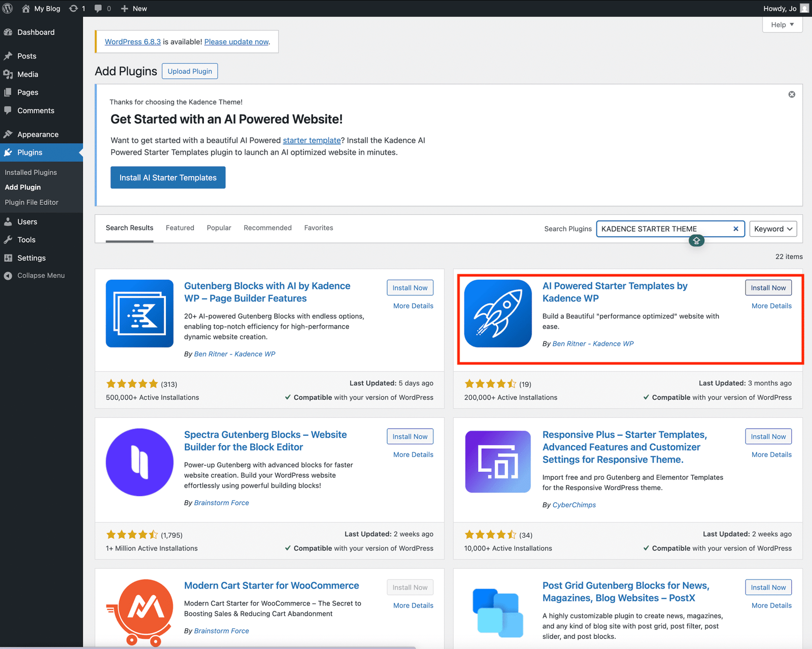812x649 pixels.
Task: Open comments bubble icon in admin bar
Action: 98,8
